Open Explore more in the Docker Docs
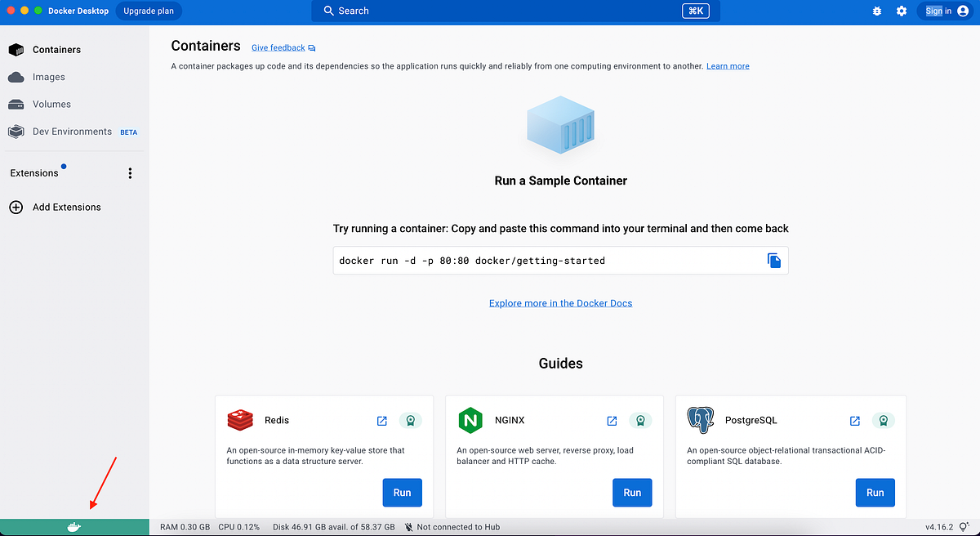 click(560, 302)
